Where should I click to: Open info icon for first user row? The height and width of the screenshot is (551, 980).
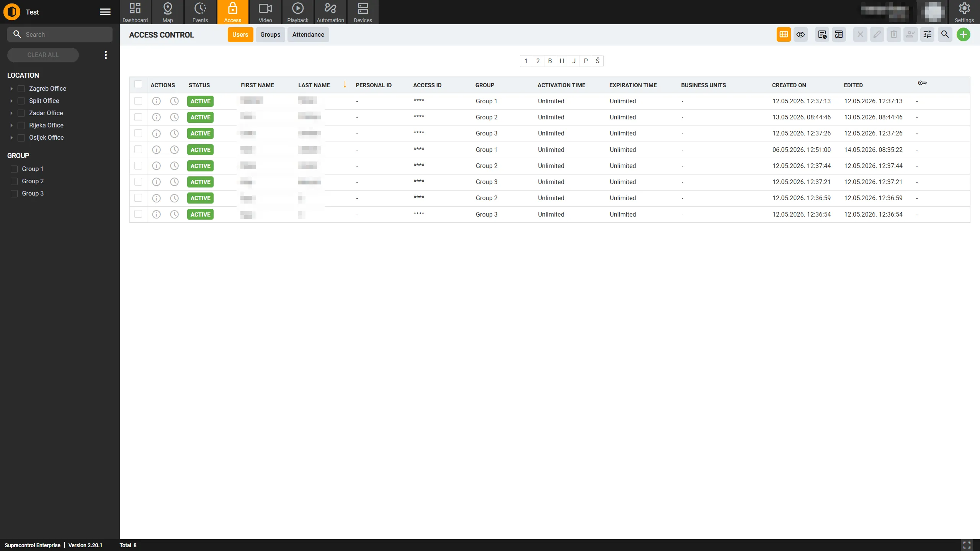(156, 101)
